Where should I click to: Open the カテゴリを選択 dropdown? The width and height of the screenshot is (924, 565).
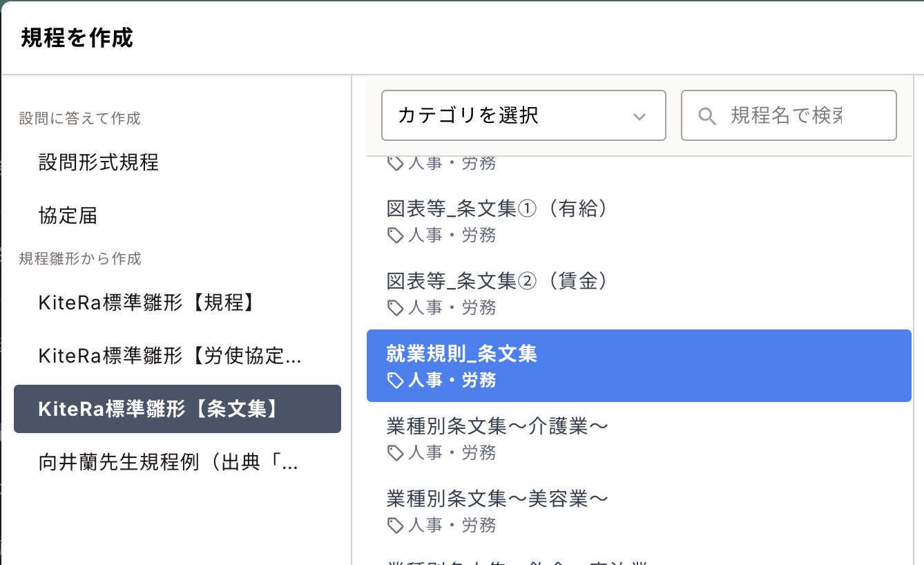point(523,115)
